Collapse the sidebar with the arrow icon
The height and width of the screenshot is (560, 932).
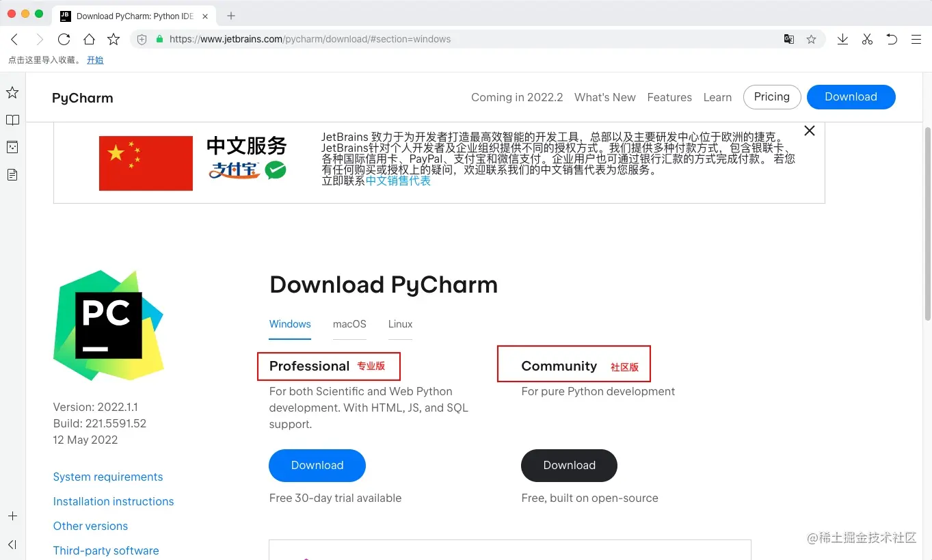pyautogui.click(x=12, y=544)
